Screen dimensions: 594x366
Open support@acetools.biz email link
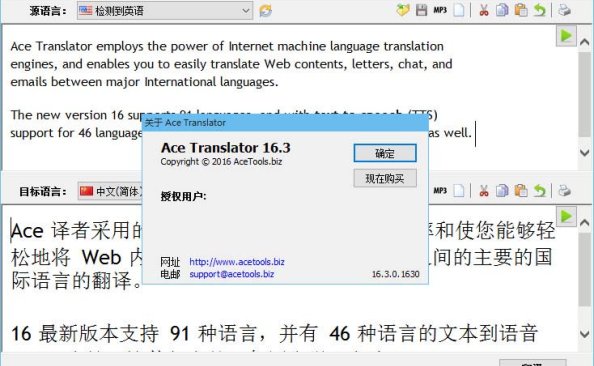pos(231,274)
